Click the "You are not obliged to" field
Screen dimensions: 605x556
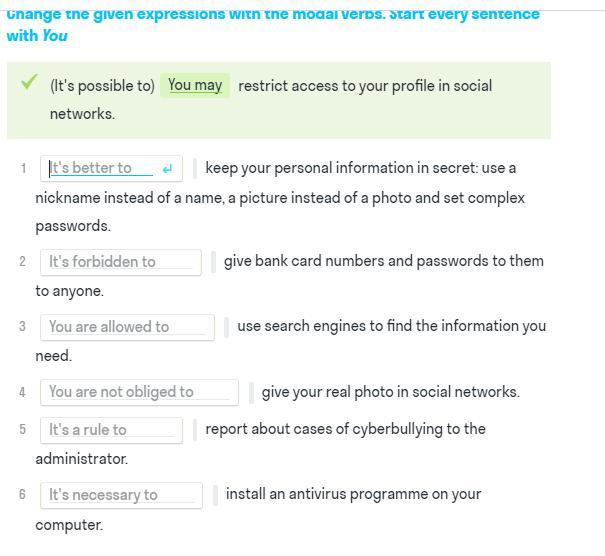[139, 392]
